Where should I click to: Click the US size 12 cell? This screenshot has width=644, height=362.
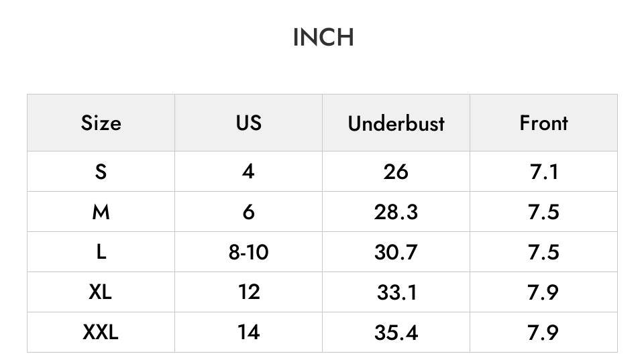pos(248,292)
